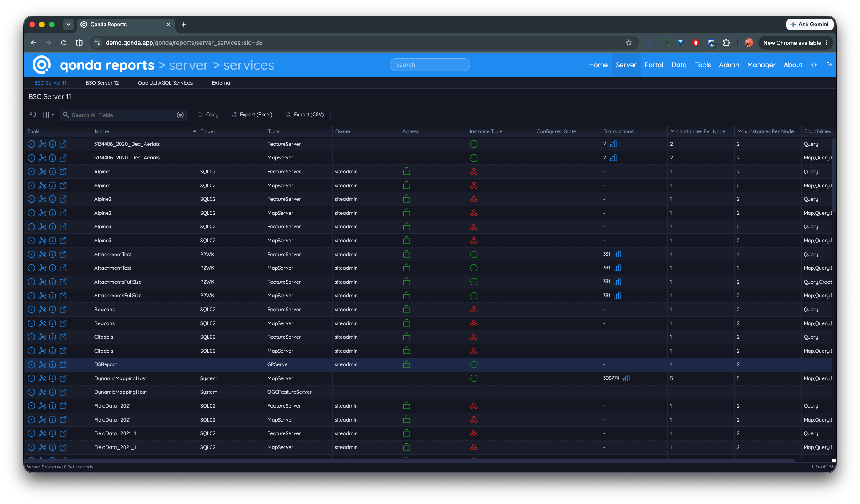Click New Chrome available button
Viewport: 860px width, 504px height.
pyautogui.click(x=796, y=43)
